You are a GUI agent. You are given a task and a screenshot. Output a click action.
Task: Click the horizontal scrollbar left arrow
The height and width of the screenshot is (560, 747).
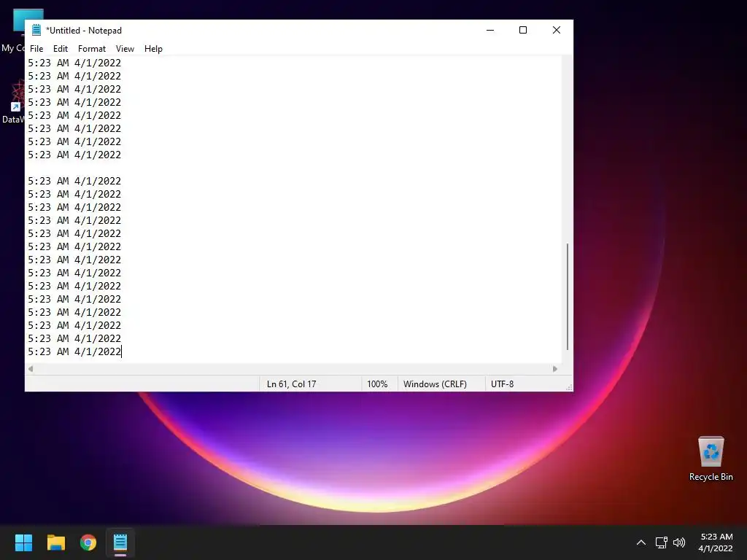[x=31, y=368]
